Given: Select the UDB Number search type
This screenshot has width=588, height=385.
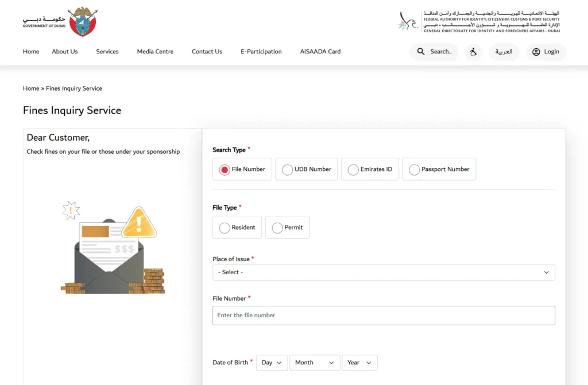Looking at the screenshot, I should click(x=287, y=169).
